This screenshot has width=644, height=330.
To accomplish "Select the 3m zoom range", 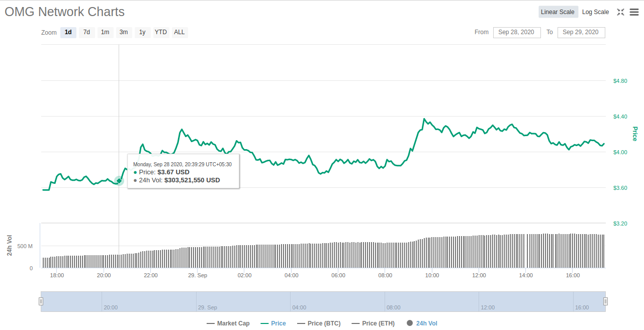I will pyautogui.click(x=124, y=32).
